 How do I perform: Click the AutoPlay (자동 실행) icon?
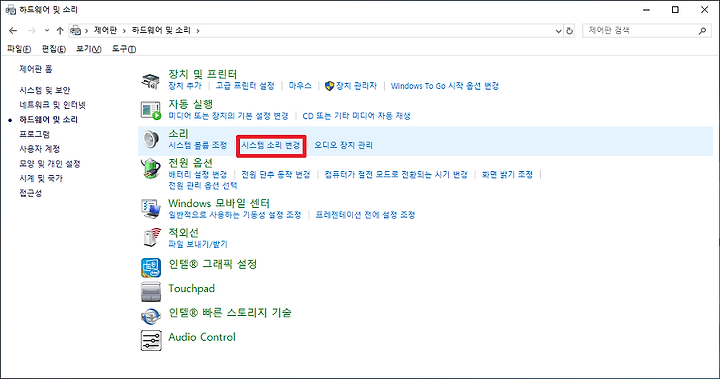[x=151, y=110]
